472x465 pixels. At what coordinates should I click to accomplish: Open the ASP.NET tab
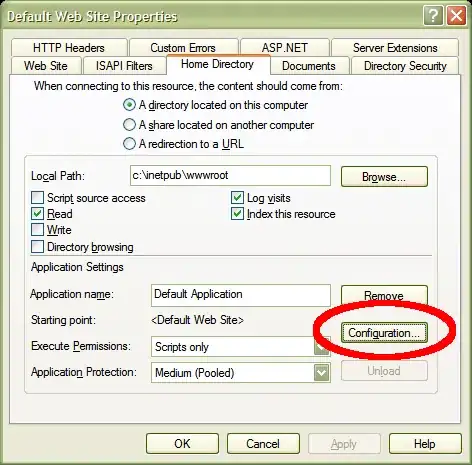point(285,48)
